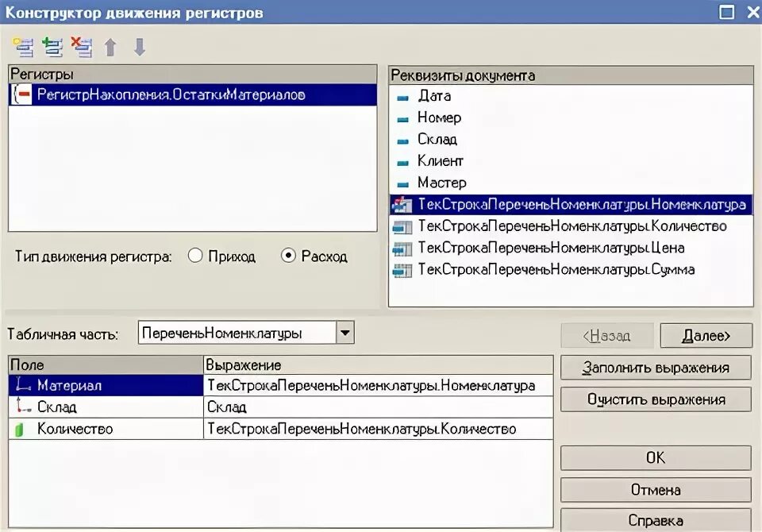Open help with Справка button

(656, 520)
